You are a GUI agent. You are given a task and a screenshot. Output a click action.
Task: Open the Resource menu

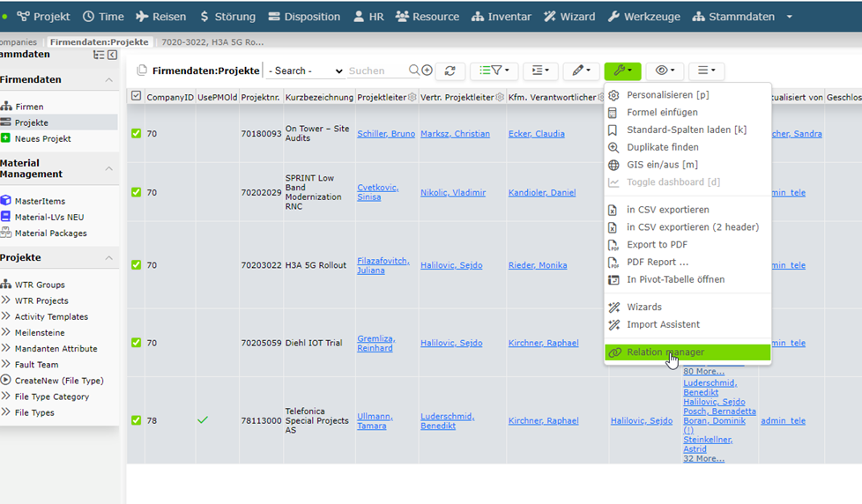427,17
